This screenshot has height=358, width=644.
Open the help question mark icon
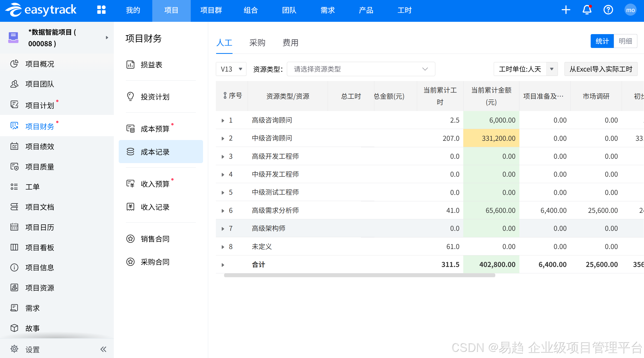[x=608, y=10]
